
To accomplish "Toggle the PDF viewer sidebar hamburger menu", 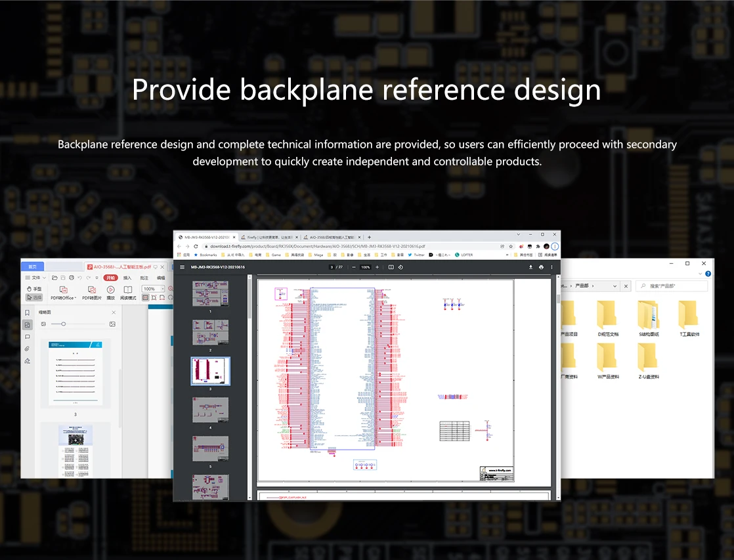I will click(x=182, y=267).
